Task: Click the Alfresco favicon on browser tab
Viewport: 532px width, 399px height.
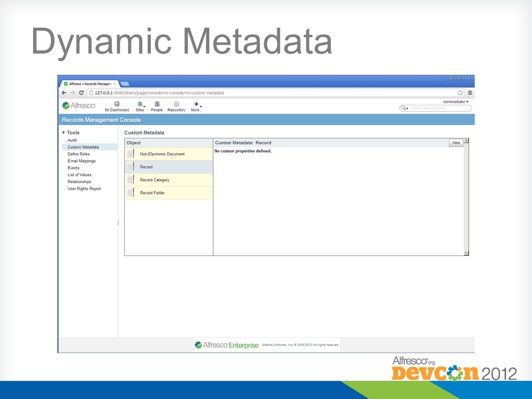Action: (x=66, y=84)
